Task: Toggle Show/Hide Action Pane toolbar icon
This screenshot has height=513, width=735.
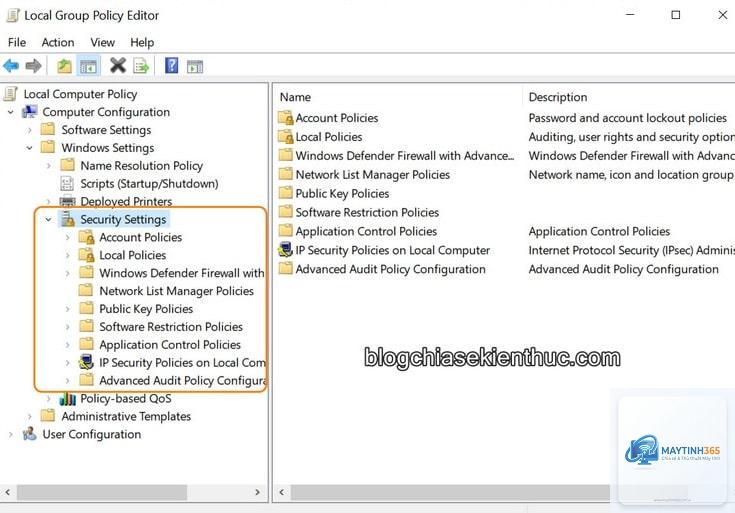Action: coord(195,67)
